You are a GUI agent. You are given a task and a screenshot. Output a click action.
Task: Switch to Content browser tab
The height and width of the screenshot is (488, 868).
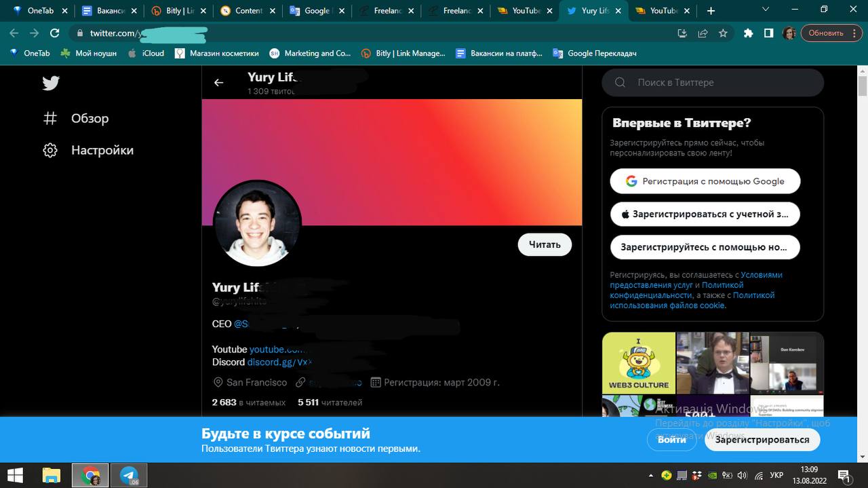coord(247,11)
